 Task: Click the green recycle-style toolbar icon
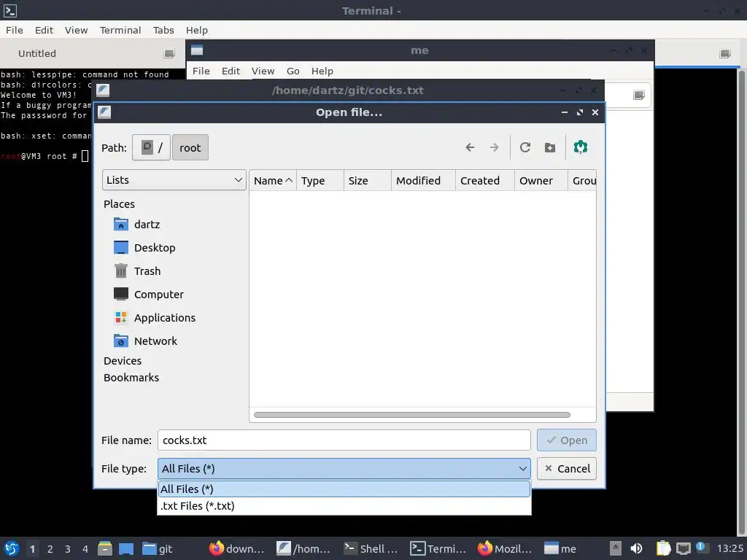tap(580, 147)
